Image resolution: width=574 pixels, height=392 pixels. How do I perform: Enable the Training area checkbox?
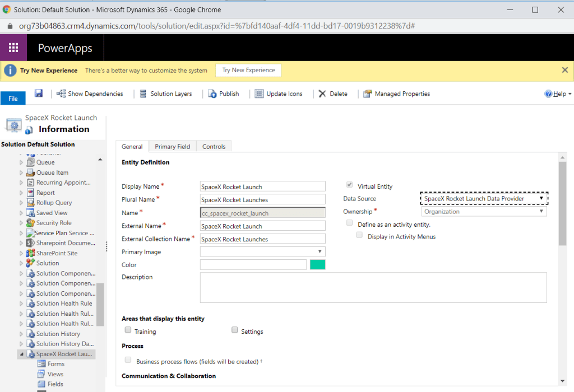tap(128, 330)
